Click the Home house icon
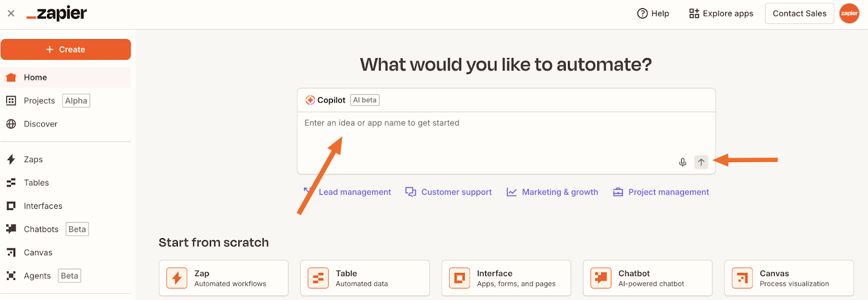This screenshot has width=868, height=300. pyautogui.click(x=11, y=78)
